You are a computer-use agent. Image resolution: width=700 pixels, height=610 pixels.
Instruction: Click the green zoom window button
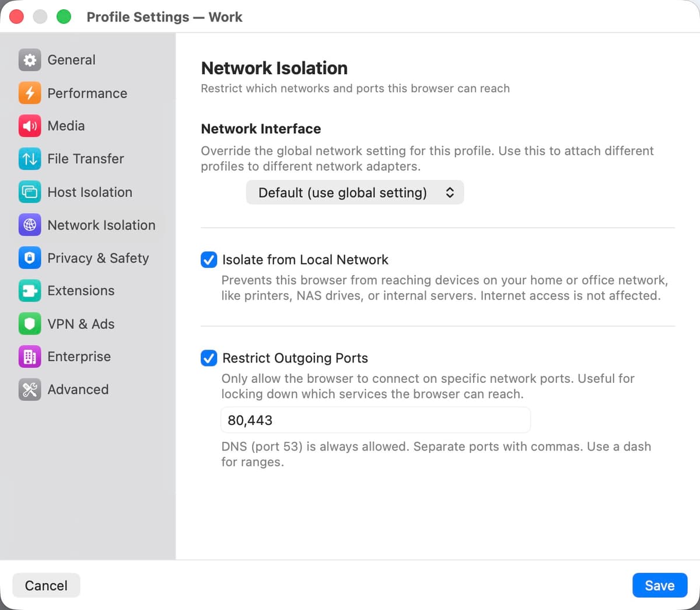pyautogui.click(x=64, y=16)
